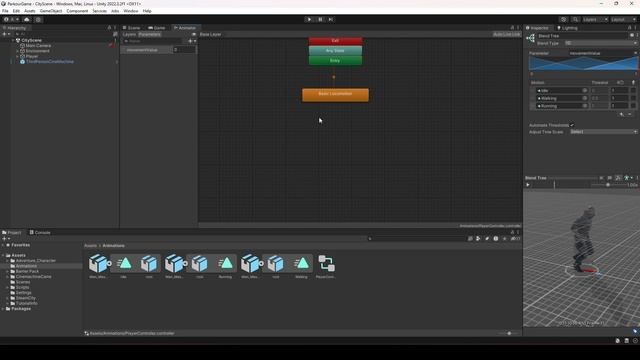Toggle the Animator side panel eye icon
Image resolution: width=640 pixels, height=360 pixels.
(194, 34)
